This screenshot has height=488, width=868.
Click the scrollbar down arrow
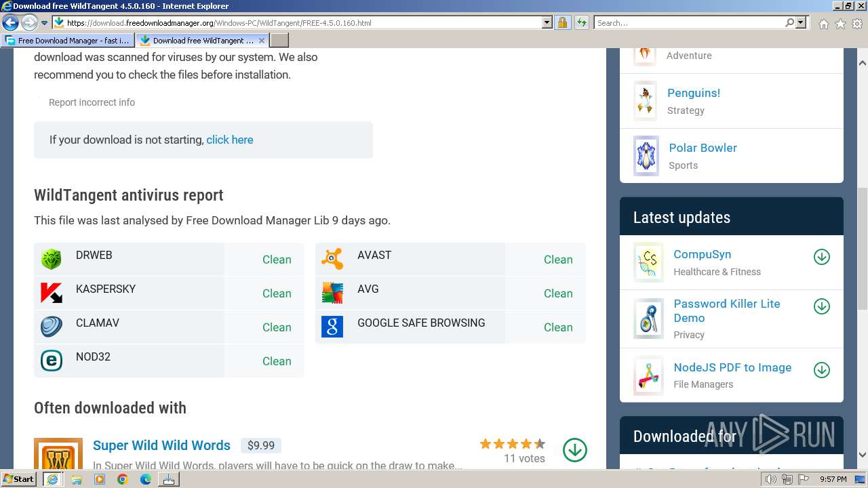click(x=862, y=455)
